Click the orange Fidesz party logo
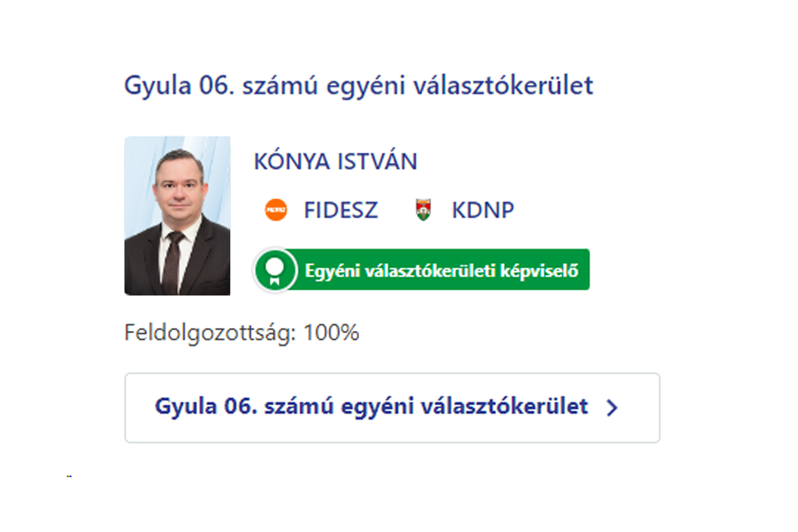Image resolution: width=798 pixels, height=532 pixels. [x=276, y=210]
